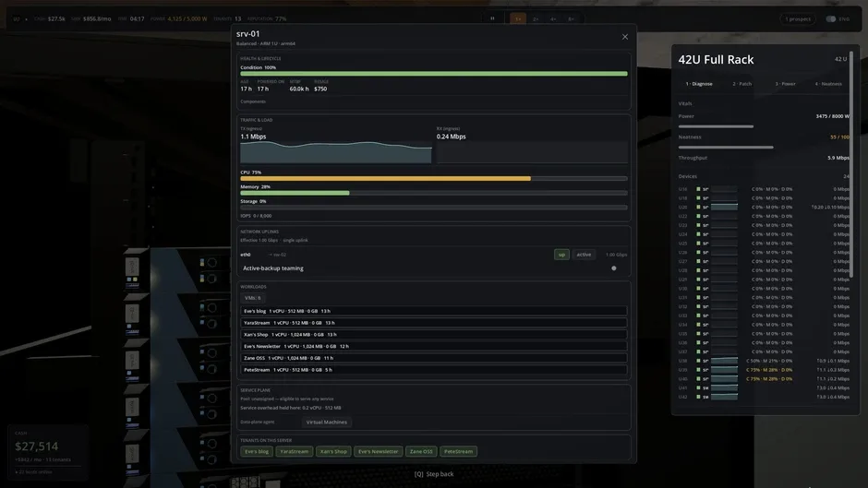Select device status icon at U22

pyautogui.click(x=698, y=217)
